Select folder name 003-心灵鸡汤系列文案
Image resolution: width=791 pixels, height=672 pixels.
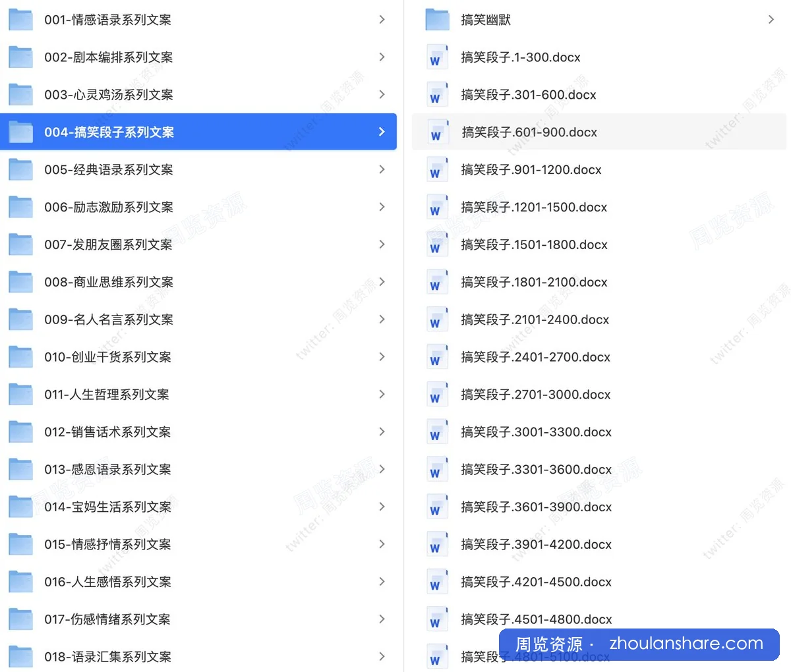tap(109, 95)
